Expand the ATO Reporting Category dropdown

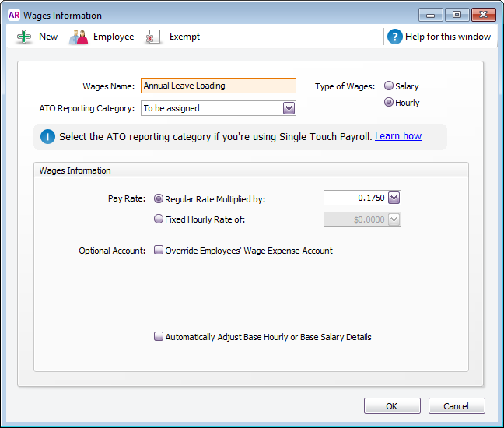click(x=289, y=108)
